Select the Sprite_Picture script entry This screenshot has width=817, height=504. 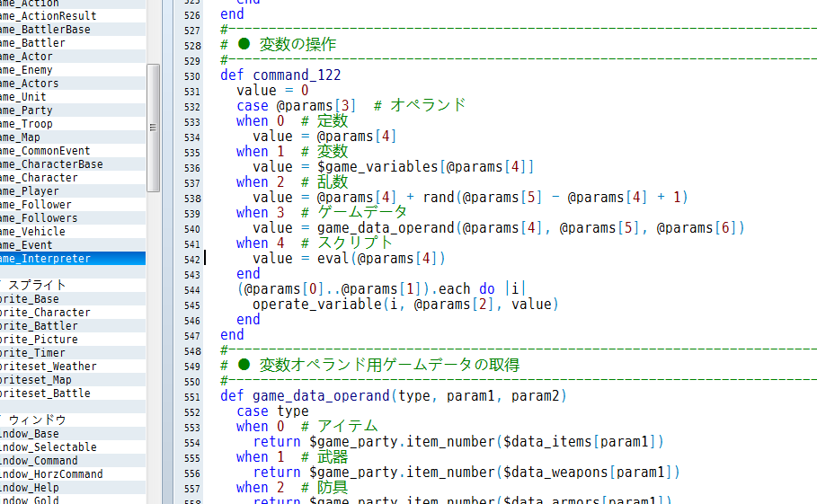click(x=73, y=340)
